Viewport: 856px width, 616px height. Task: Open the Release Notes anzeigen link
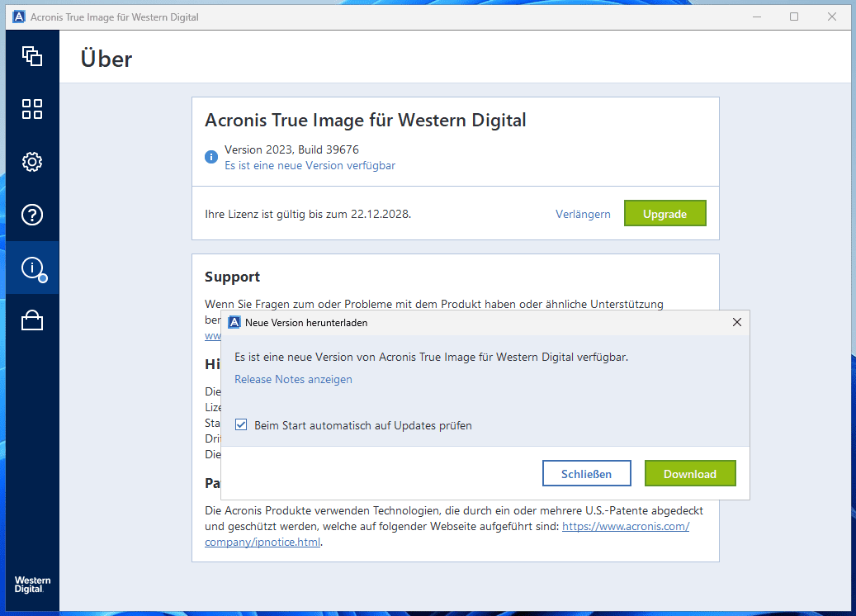pos(293,380)
